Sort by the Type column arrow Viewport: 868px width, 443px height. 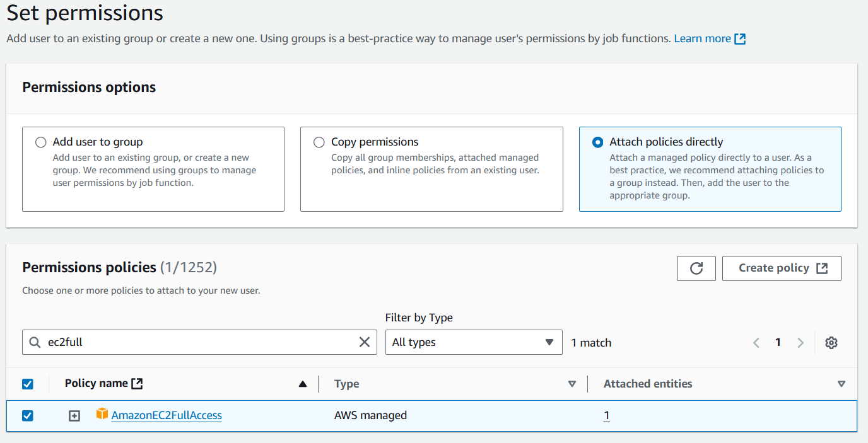click(572, 384)
